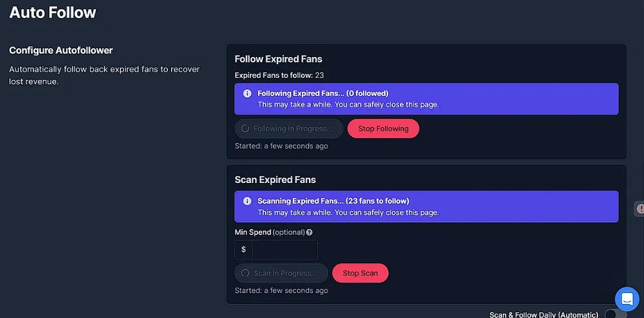Click the info icon in the Following Expired Fans banner
The height and width of the screenshot is (318, 644).
pos(247,93)
